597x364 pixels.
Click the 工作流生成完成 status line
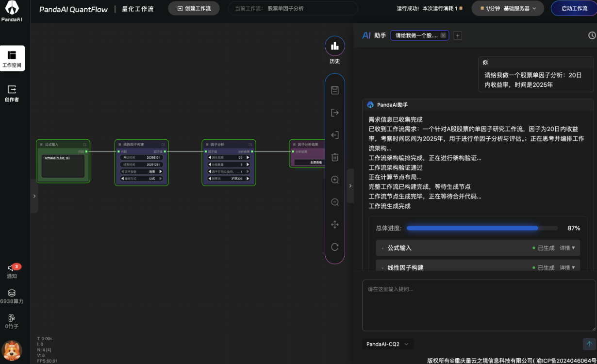(x=390, y=206)
